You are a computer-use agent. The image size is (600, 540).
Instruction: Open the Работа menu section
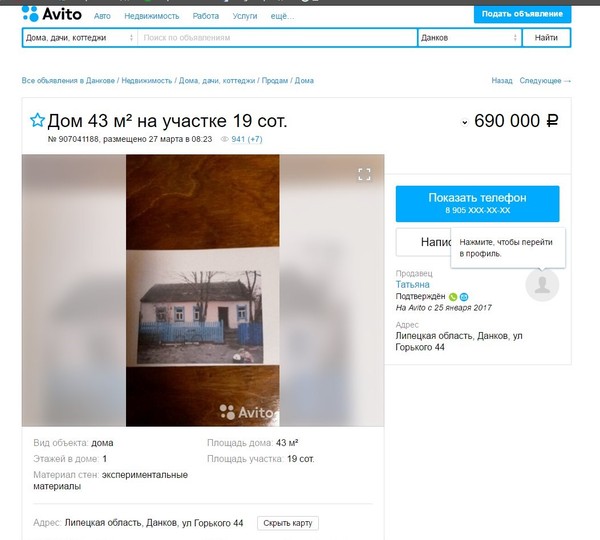tap(206, 16)
